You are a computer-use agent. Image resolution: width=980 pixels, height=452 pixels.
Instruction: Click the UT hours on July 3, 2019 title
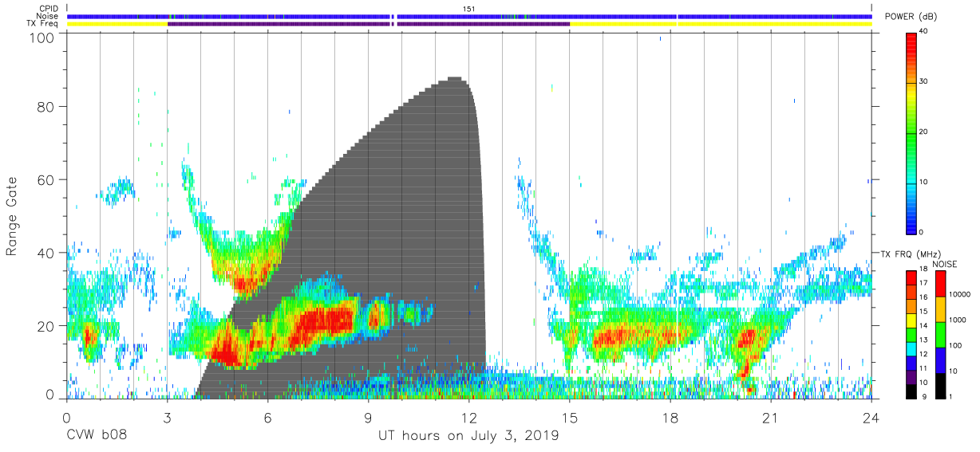(468, 436)
